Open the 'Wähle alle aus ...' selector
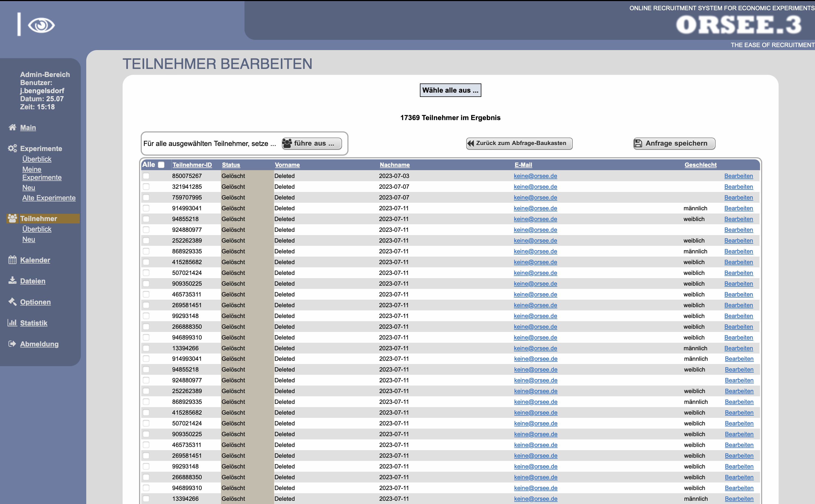Image resolution: width=815 pixels, height=504 pixels. pos(450,90)
